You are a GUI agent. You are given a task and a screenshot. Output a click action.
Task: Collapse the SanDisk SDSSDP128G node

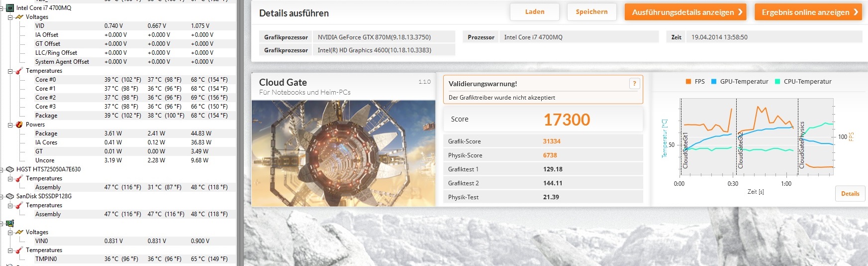[2, 196]
